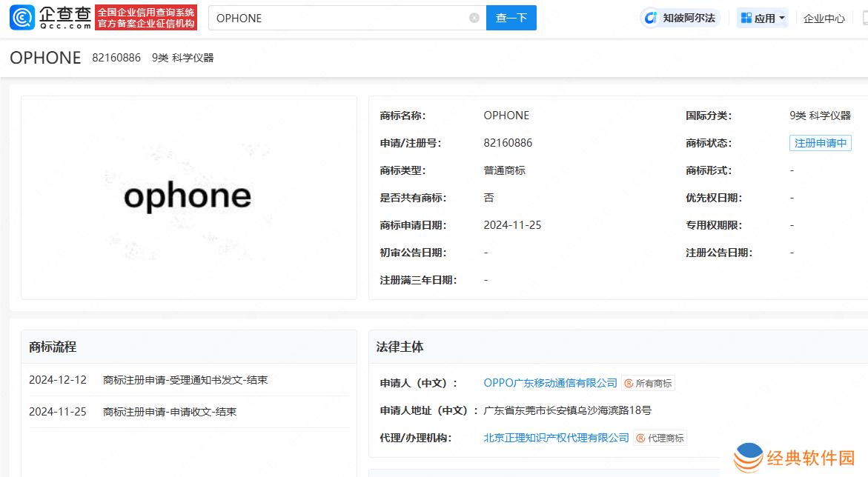Open the 企业中心 menu
Viewport: 868px width, 477px height.
pyautogui.click(x=824, y=19)
